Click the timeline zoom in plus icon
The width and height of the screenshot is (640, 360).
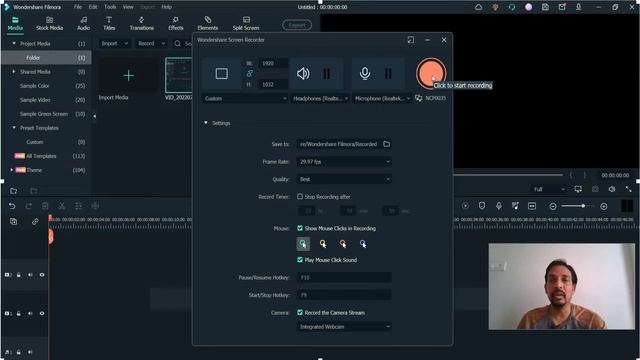pyautogui.click(x=604, y=207)
